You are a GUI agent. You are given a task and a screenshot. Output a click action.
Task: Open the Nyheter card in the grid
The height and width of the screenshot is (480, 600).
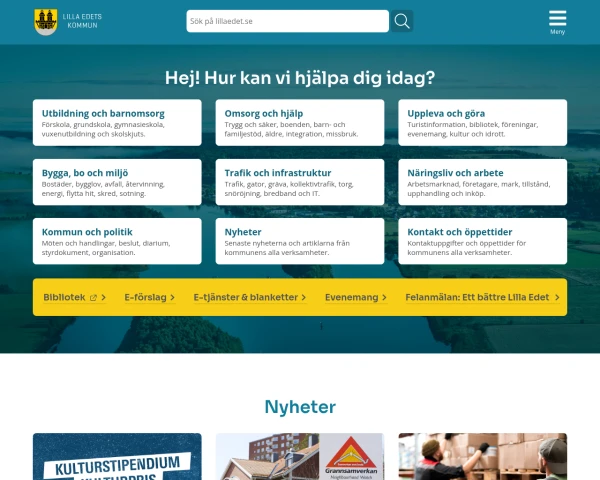(300, 241)
